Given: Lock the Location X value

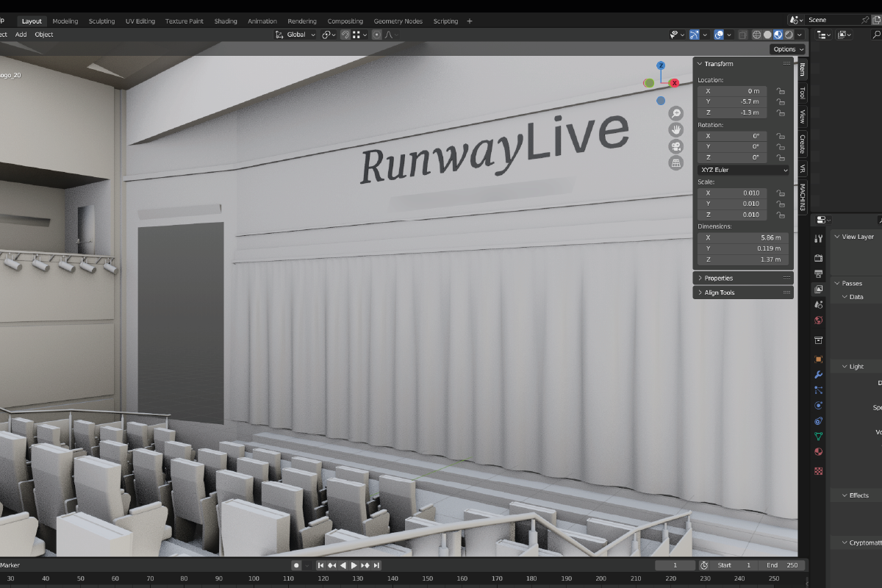Looking at the screenshot, I should click(x=781, y=91).
